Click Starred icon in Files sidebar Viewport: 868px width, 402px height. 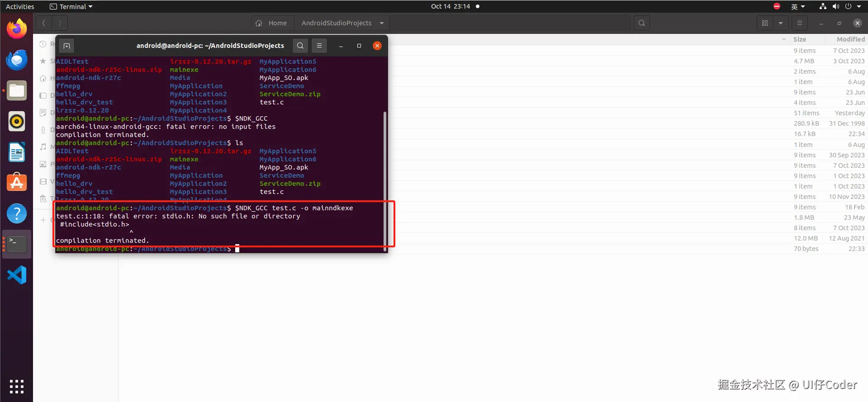click(x=43, y=61)
